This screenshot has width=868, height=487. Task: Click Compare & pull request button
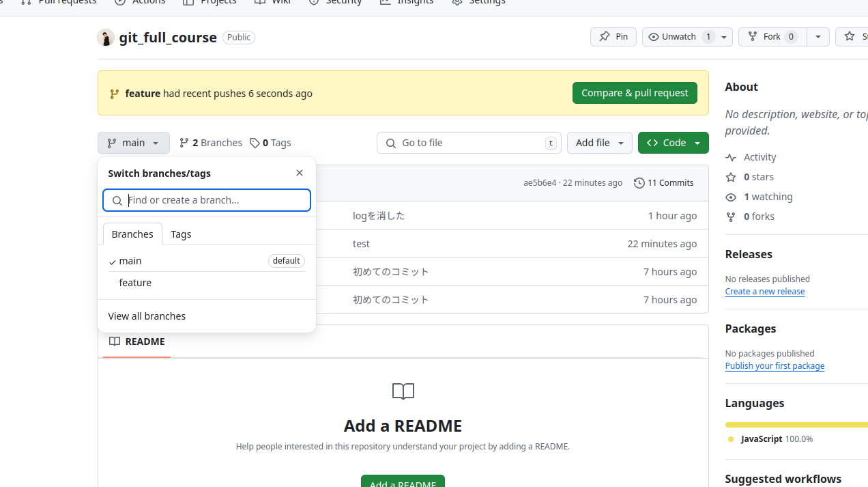pos(635,93)
